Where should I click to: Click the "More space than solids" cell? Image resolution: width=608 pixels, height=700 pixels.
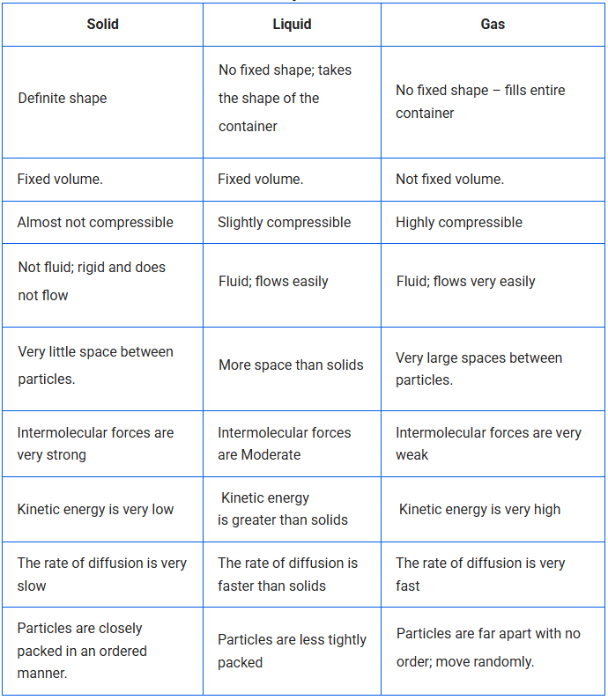click(291, 365)
